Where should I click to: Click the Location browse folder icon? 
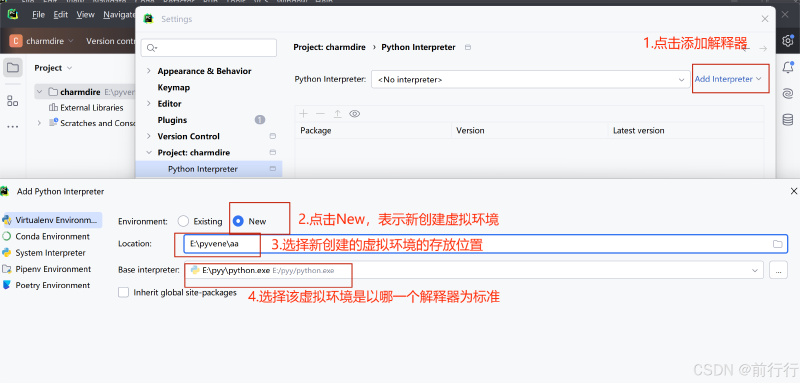pos(777,244)
